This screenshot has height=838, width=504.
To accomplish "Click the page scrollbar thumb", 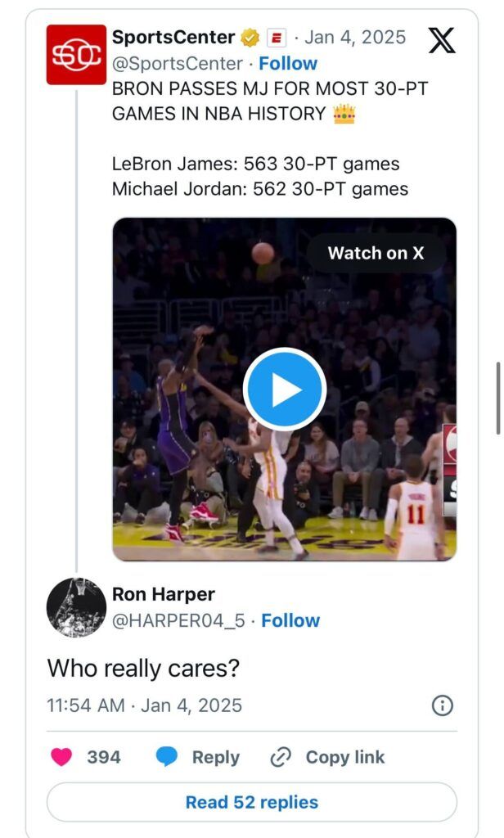I will (498, 398).
